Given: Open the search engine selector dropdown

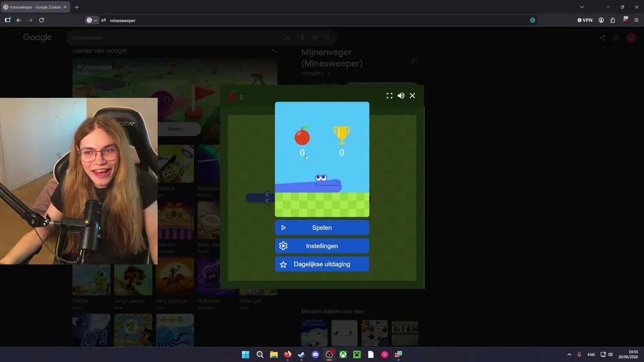Looking at the screenshot, I should pyautogui.click(x=92, y=20).
